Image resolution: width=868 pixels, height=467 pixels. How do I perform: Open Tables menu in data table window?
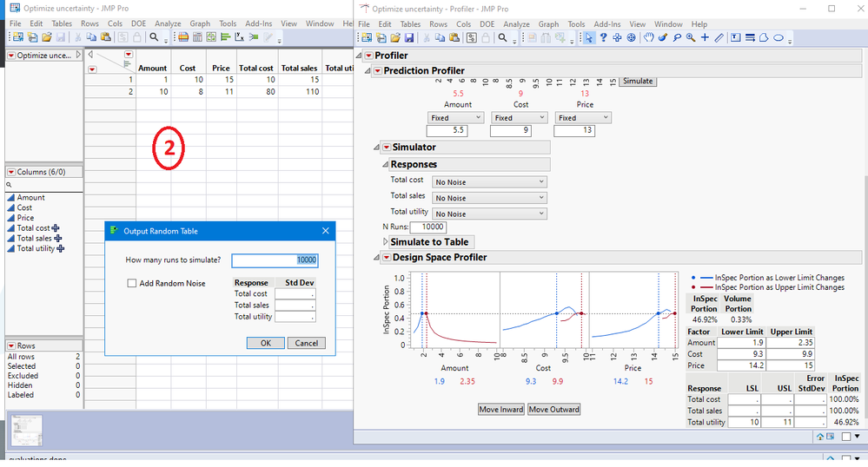[x=62, y=23]
